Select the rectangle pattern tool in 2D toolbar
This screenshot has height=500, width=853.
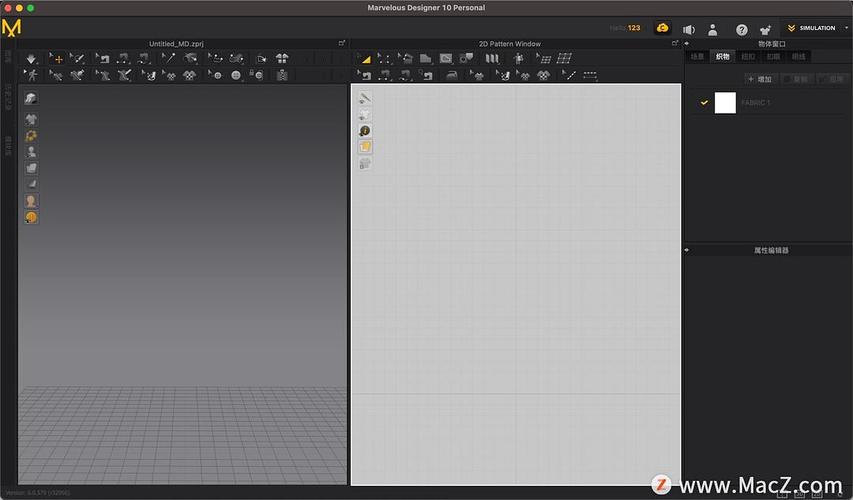(446, 58)
